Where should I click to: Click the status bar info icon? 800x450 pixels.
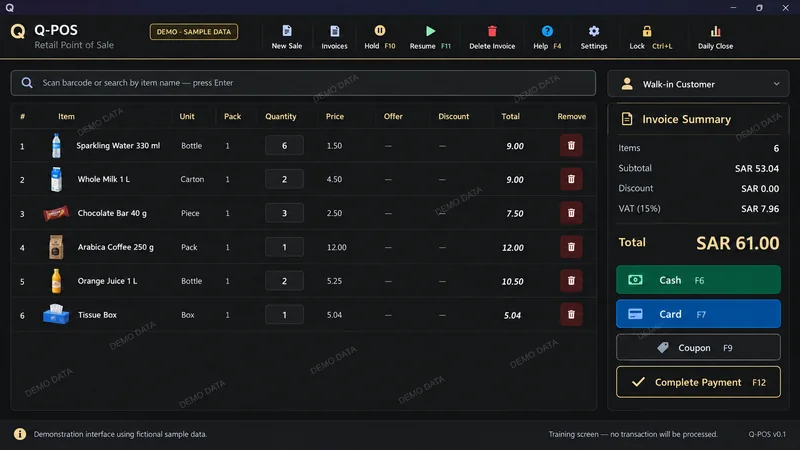20,434
